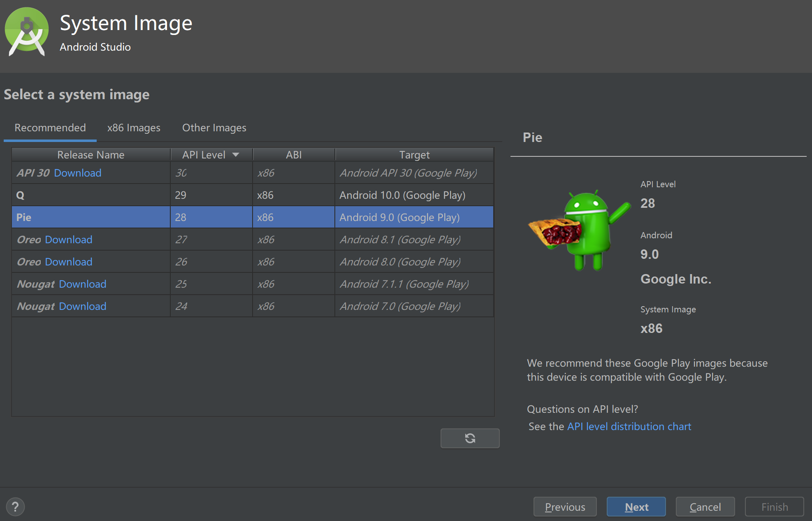Open API level distribution chart link
Image resolution: width=812 pixels, height=521 pixels.
pos(629,426)
